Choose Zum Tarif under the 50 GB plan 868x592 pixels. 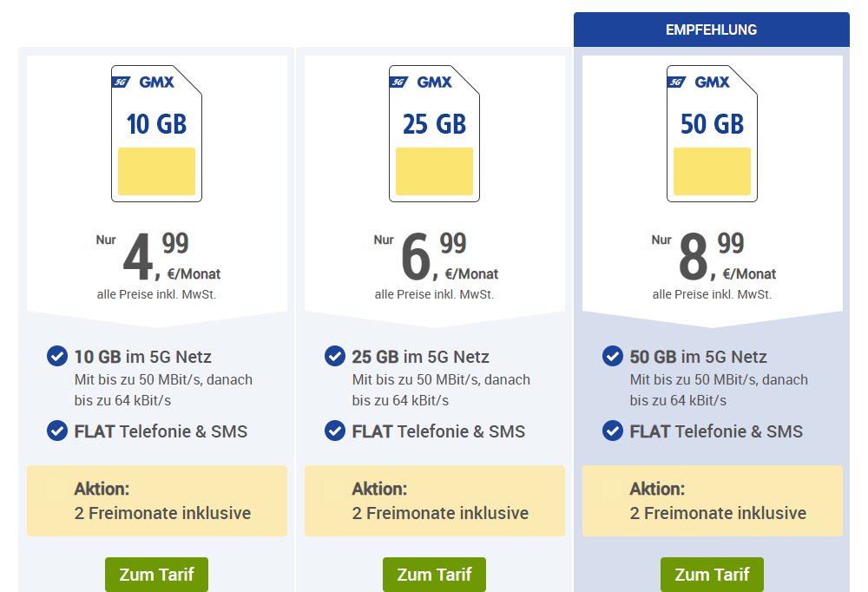(712, 575)
